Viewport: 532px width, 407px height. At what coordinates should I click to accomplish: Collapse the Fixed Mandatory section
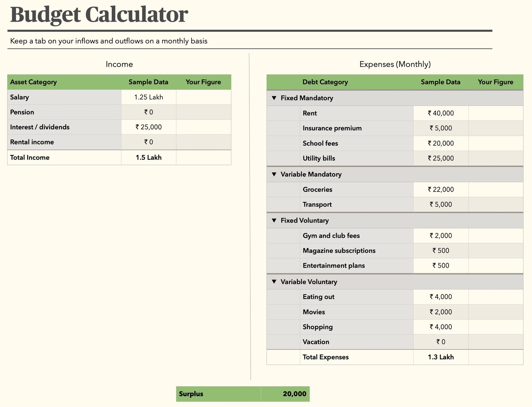pyautogui.click(x=274, y=98)
